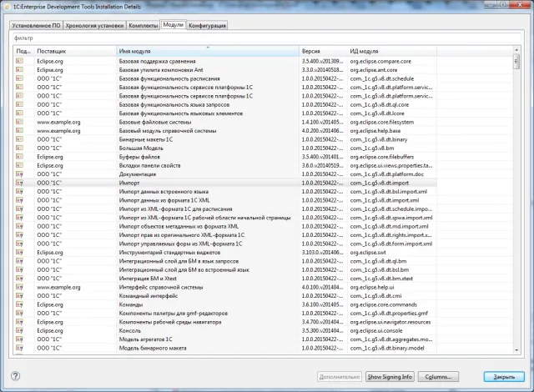Viewport: 534px width, 392px height.
Task: Sort by the ИД модуля column header
Action: point(391,51)
